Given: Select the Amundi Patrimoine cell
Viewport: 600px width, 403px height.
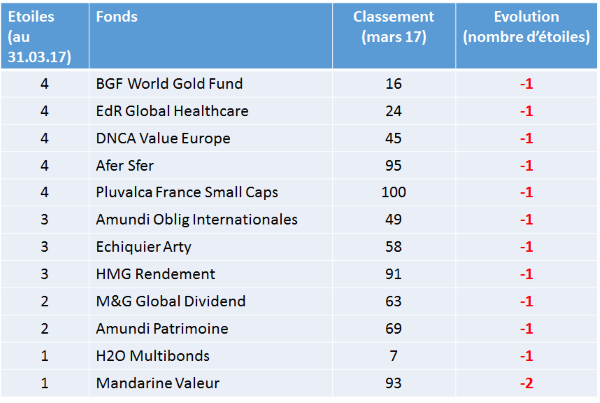Looking at the screenshot, I should [162, 328].
